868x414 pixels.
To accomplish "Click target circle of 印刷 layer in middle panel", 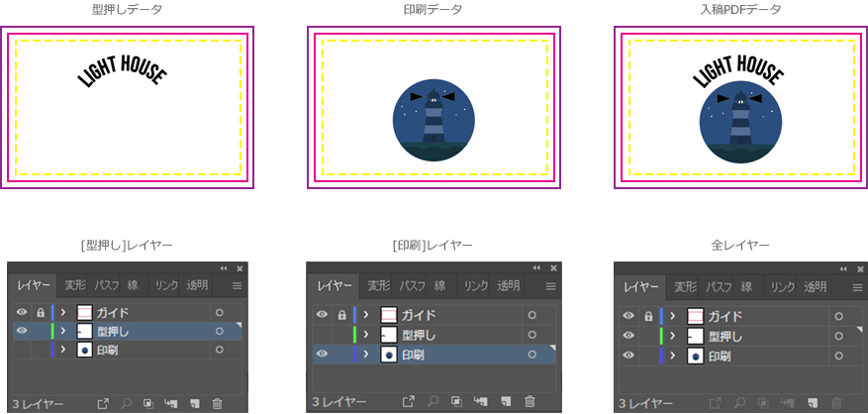I will (x=531, y=355).
